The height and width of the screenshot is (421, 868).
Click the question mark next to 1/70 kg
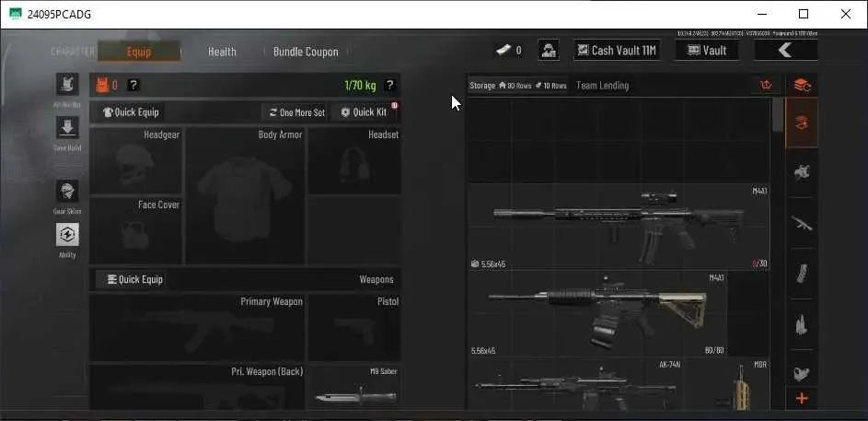[389, 86]
